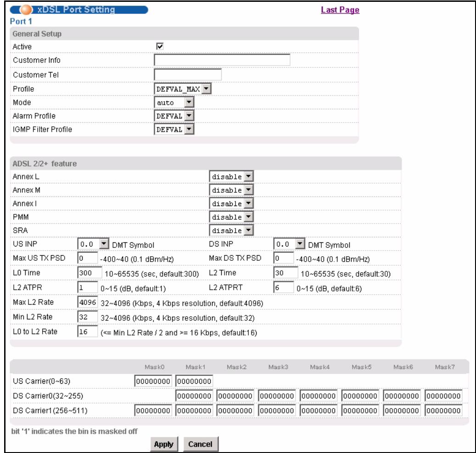Open the IGMP Filter Profile dropdown
This screenshot has height=453, width=476.
[x=174, y=129]
